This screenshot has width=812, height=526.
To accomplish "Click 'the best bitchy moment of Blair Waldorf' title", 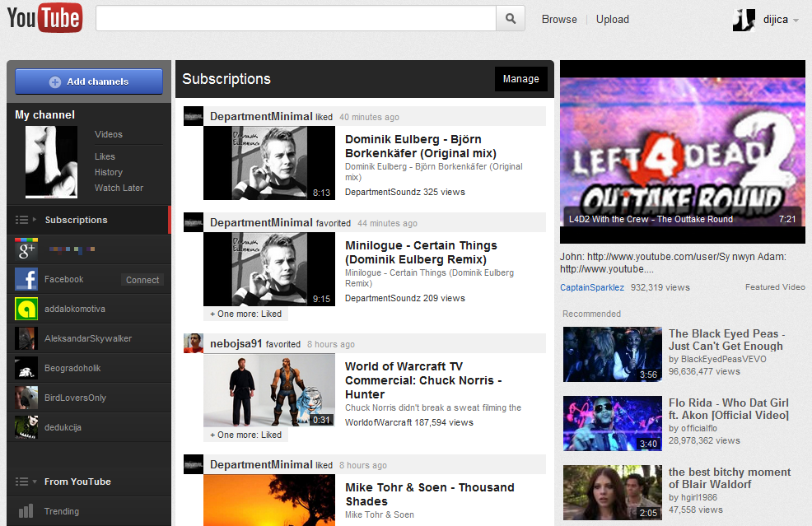I will 730,478.
